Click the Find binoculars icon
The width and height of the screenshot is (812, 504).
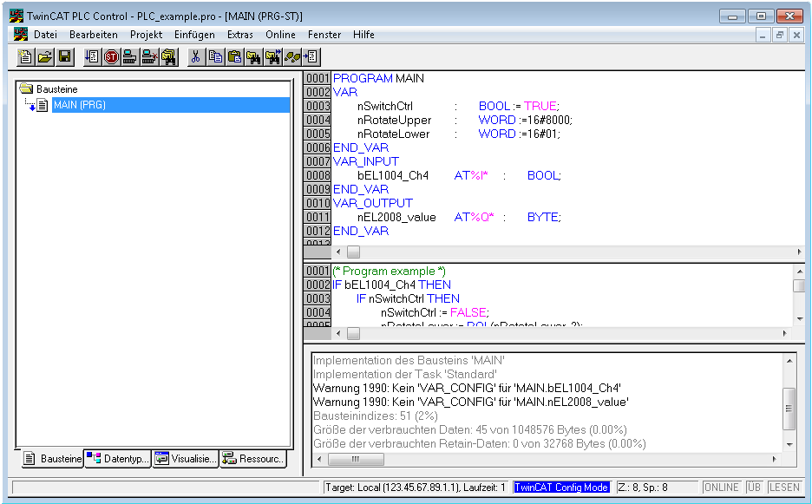pos(253,57)
